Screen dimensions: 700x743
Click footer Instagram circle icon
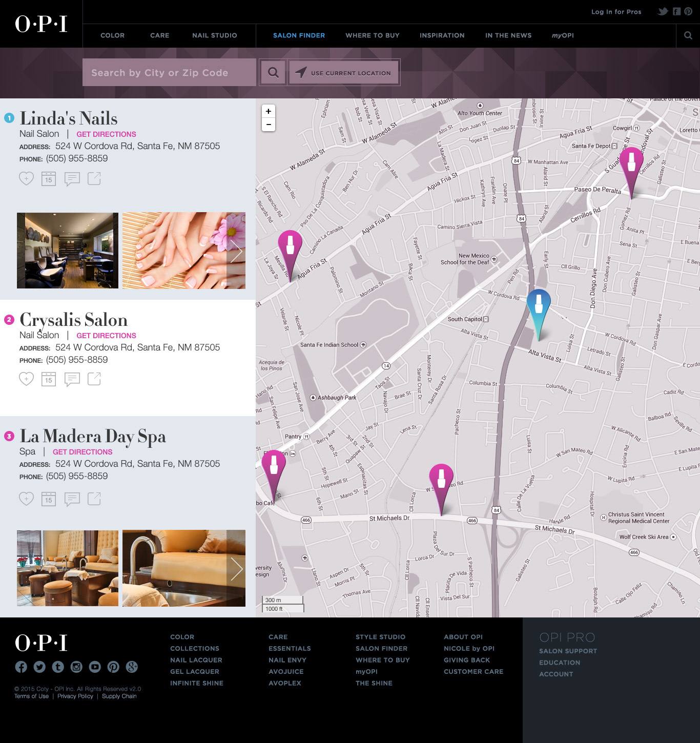click(76, 667)
